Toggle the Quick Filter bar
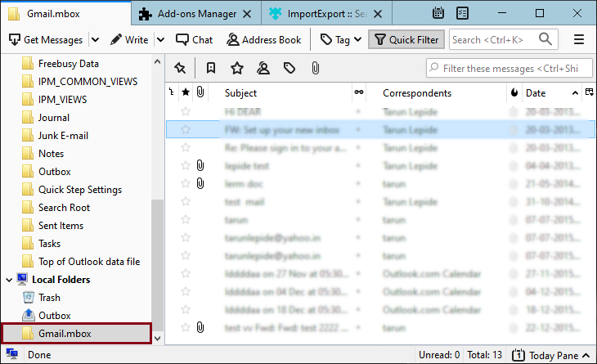 (x=406, y=39)
